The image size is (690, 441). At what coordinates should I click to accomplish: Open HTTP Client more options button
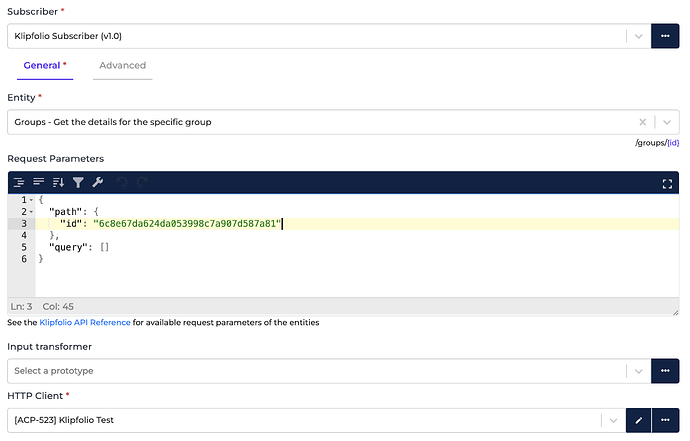[665, 420]
